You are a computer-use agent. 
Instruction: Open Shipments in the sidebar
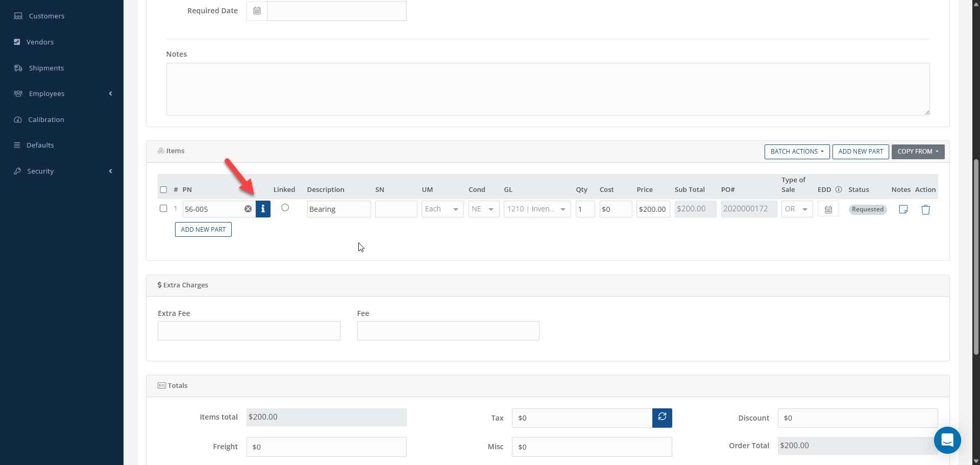point(46,68)
